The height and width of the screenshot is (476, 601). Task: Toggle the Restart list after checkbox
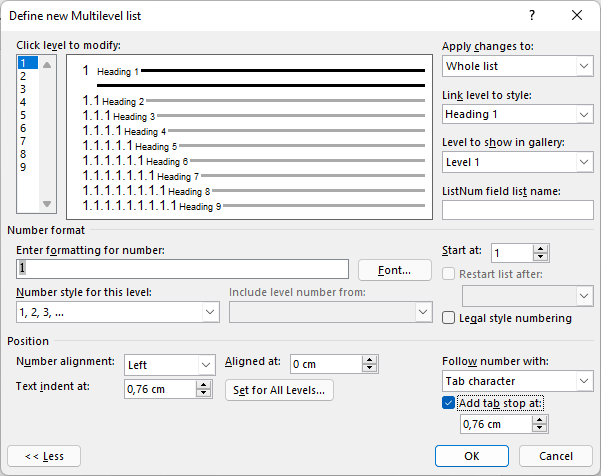448,274
